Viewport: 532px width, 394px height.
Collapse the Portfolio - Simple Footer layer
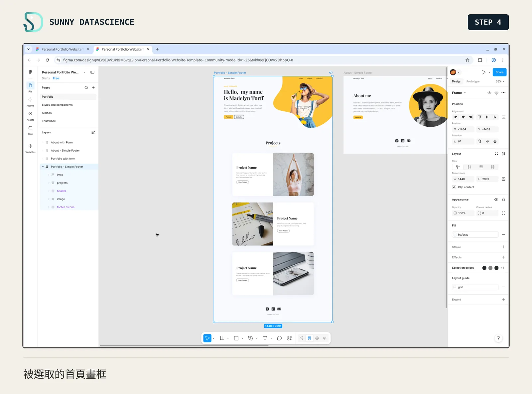coord(43,167)
